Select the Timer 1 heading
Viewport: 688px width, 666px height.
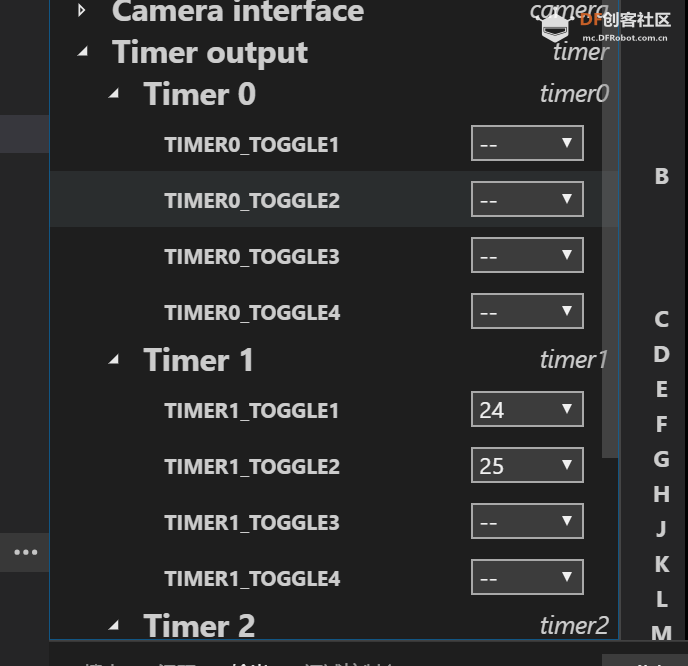[198, 360]
